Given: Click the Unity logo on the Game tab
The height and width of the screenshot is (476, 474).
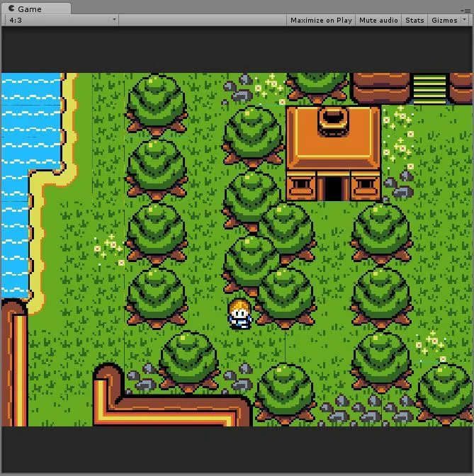Looking at the screenshot, I should pyautogui.click(x=11, y=8).
